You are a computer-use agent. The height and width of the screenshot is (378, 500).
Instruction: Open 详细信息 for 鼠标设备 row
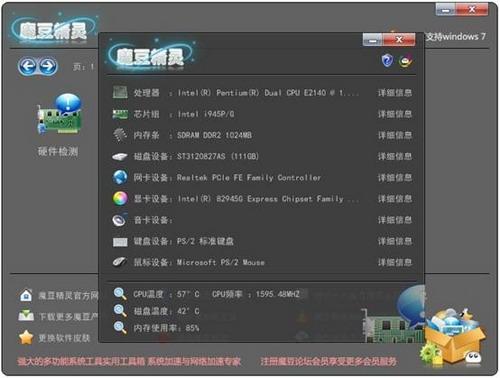(x=395, y=263)
